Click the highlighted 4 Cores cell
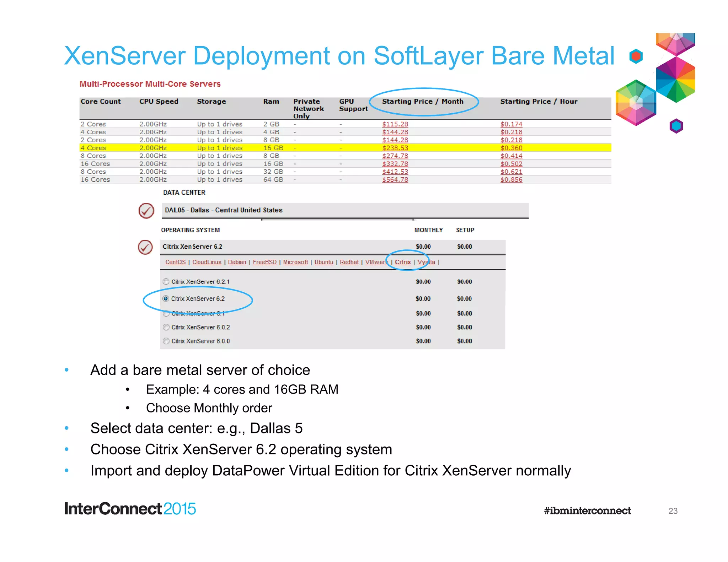The image size is (728, 562). pyautogui.click(x=93, y=148)
